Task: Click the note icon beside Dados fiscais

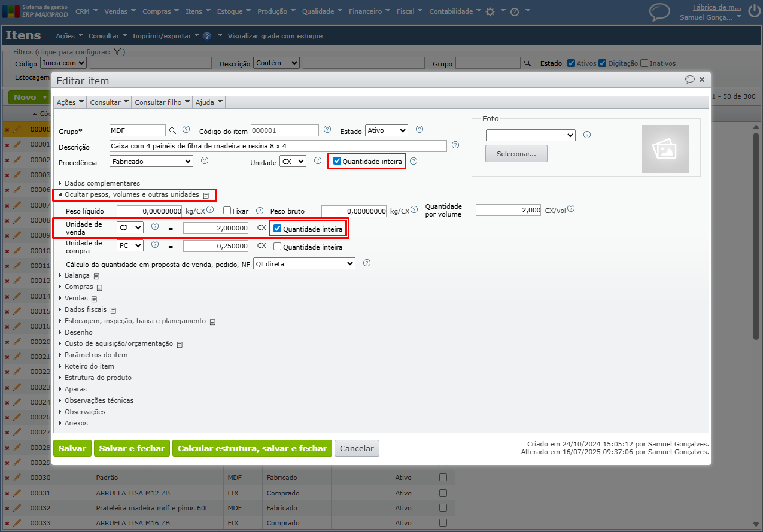Action: 113,310
